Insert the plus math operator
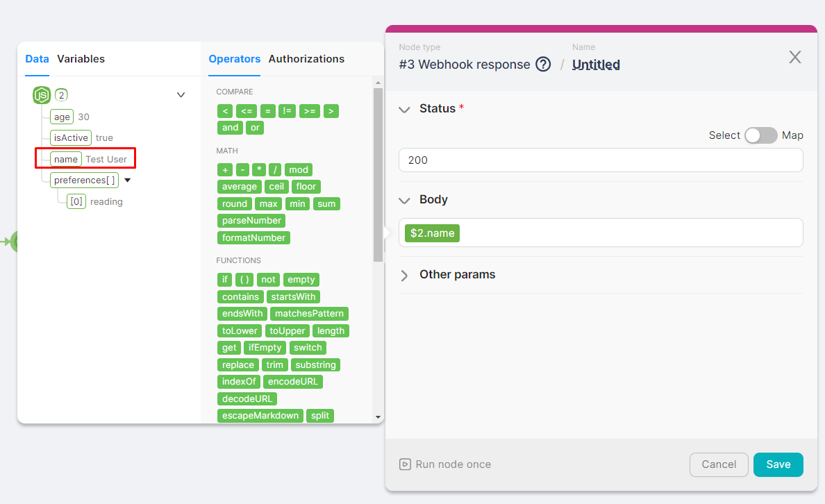 [224, 170]
